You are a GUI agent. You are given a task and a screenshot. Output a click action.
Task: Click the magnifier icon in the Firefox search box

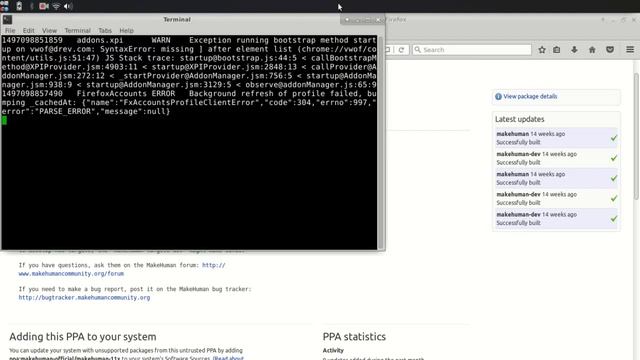click(418, 50)
